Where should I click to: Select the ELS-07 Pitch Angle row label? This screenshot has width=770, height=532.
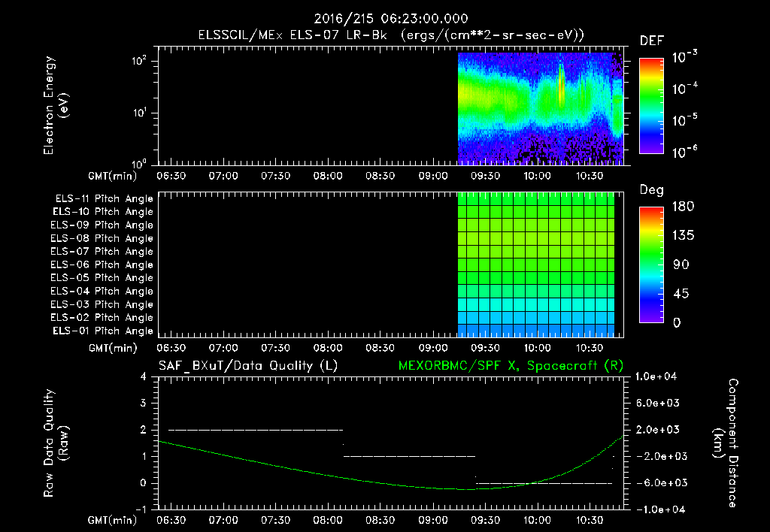(x=102, y=251)
